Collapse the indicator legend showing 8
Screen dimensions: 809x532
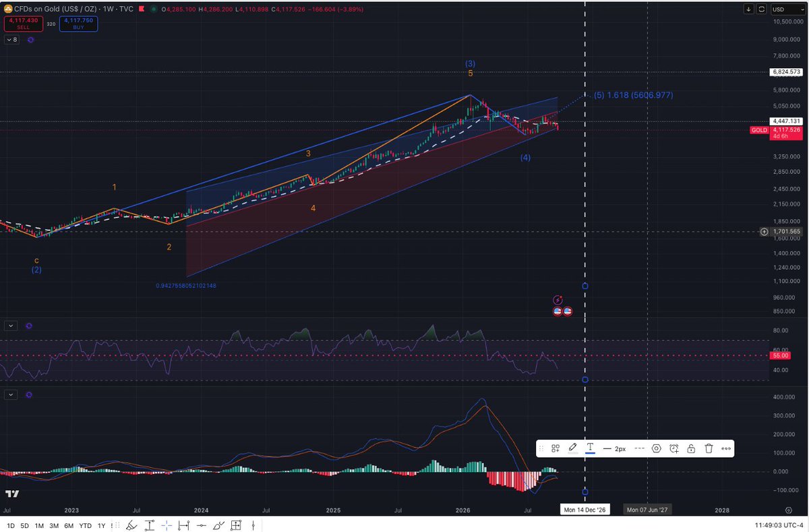click(x=12, y=40)
